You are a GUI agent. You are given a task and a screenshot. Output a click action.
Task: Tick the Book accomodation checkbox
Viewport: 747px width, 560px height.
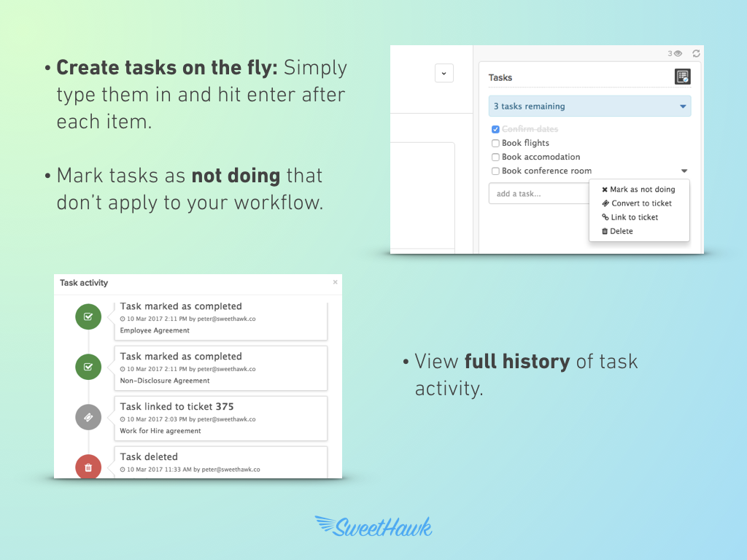click(x=495, y=157)
